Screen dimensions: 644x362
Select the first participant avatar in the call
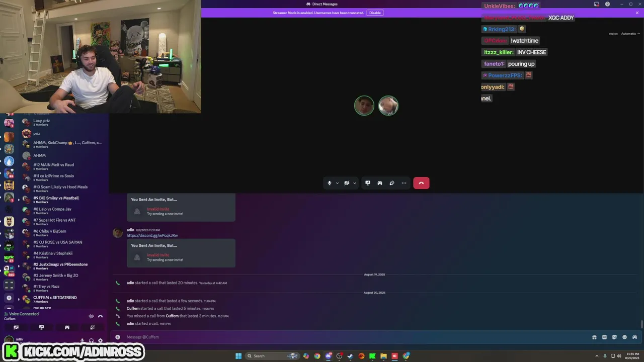point(364,106)
